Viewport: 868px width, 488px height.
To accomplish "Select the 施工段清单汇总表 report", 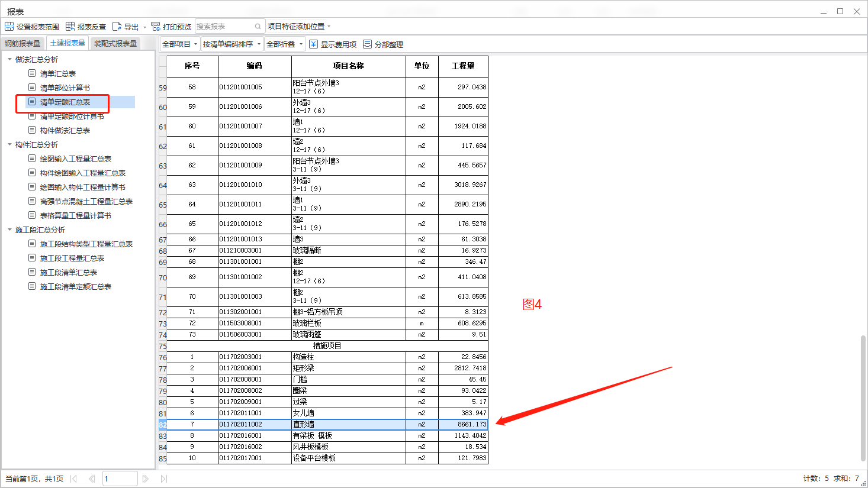I will pyautogui.click(x=68, y=273).
